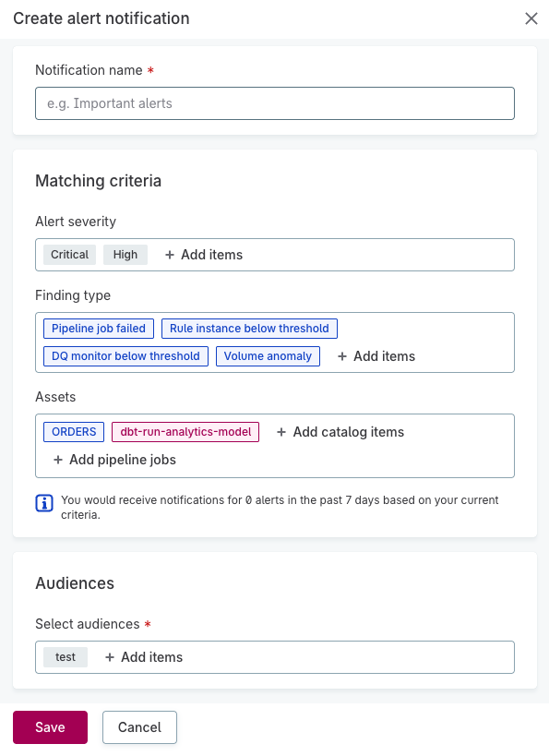
Task: Save the alert notification
Action: coord(50,726)
